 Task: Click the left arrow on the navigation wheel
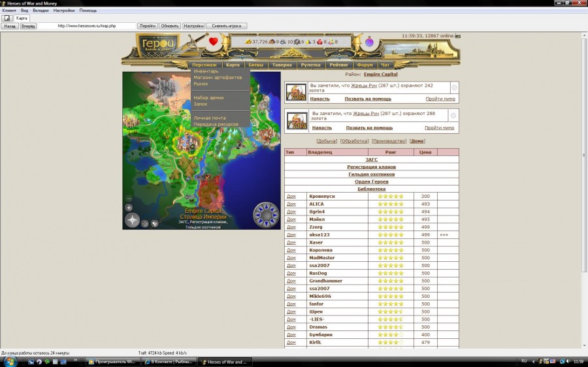[x=257, y=215]
